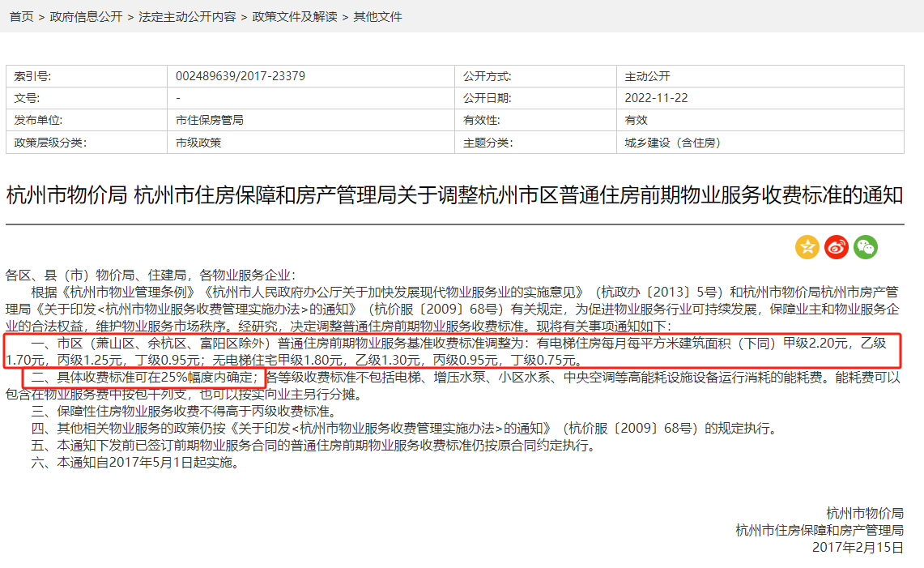
Task: Click the index number 002489639/2017-23379
Action: point(240,76)
